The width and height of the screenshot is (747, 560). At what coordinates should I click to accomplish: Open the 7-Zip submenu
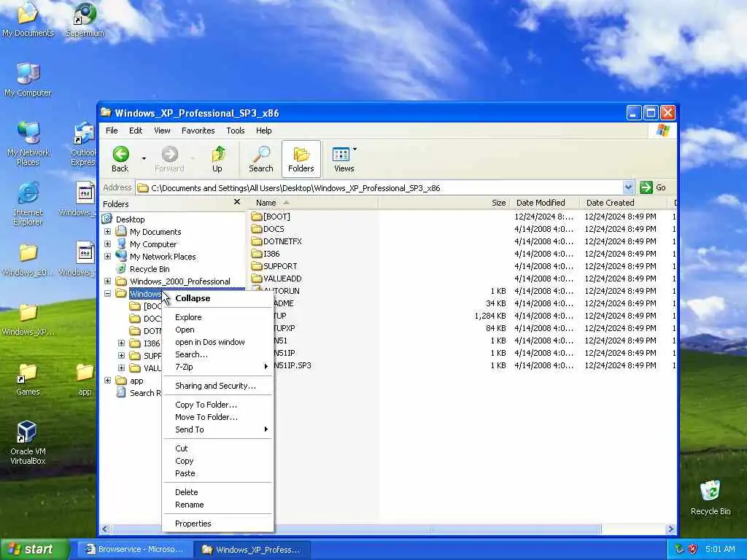pyautogui.click(x=217, y=367)
